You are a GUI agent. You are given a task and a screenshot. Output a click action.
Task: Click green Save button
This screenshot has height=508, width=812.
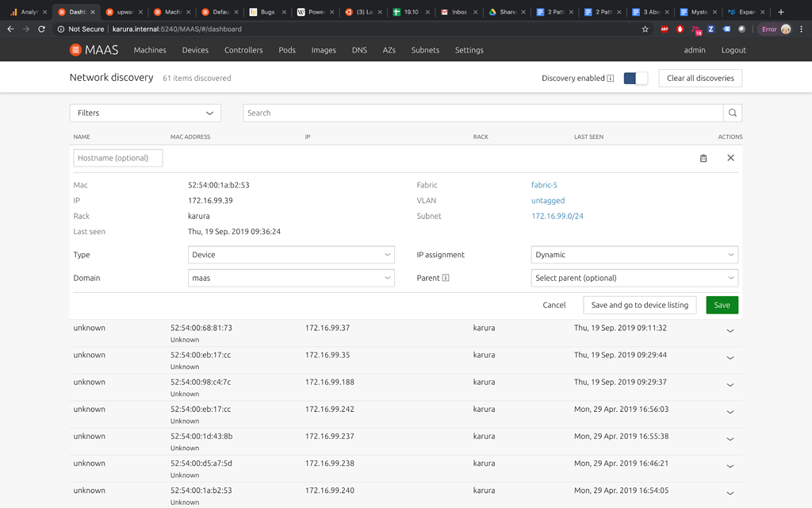coord(722,305)
